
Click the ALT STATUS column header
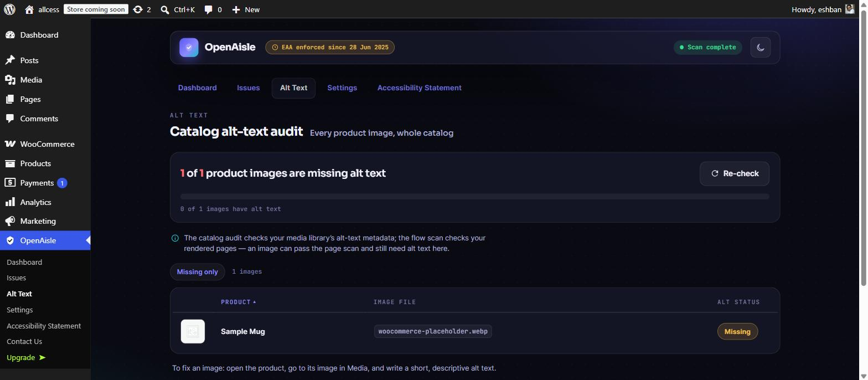point(738,302)
